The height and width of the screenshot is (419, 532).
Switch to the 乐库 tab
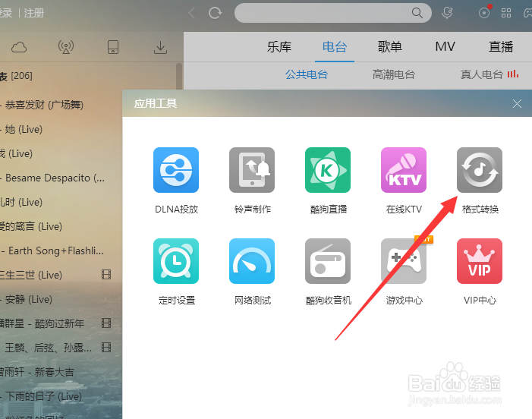[279, 47]
